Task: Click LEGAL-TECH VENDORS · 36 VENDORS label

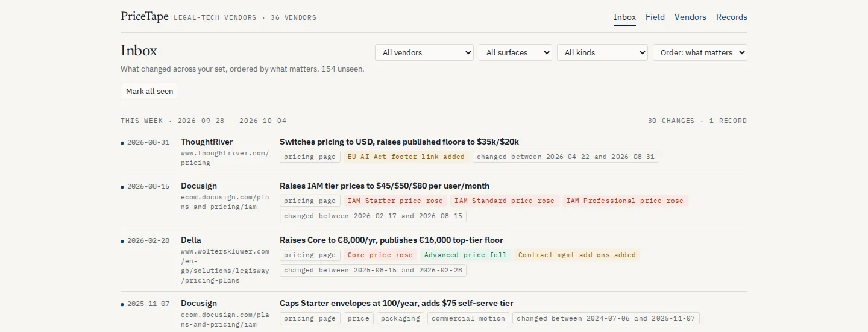Action: [x=245, y=17]
